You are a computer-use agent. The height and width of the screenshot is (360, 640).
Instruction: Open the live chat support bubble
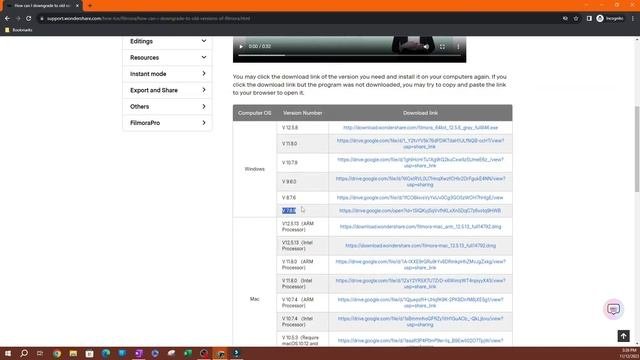(613, 309)
